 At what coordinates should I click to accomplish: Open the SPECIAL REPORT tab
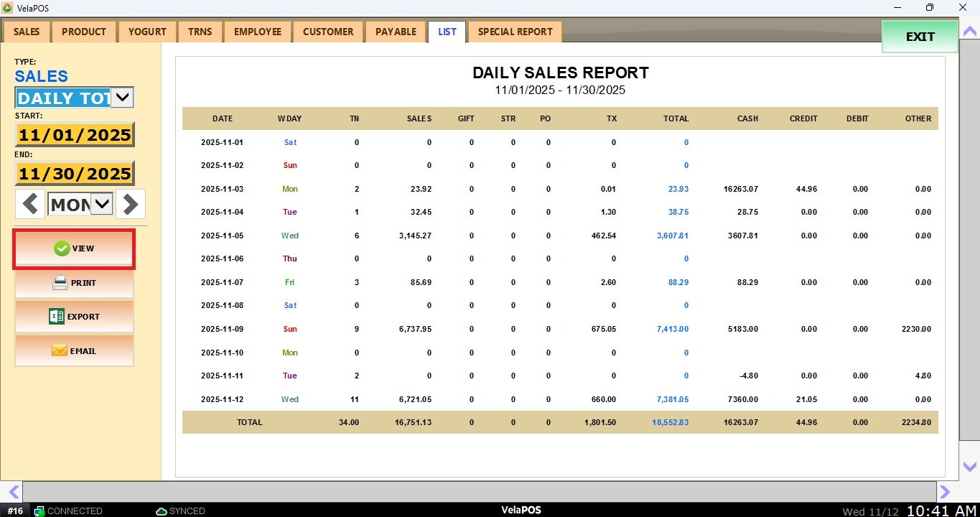(515, 32)
